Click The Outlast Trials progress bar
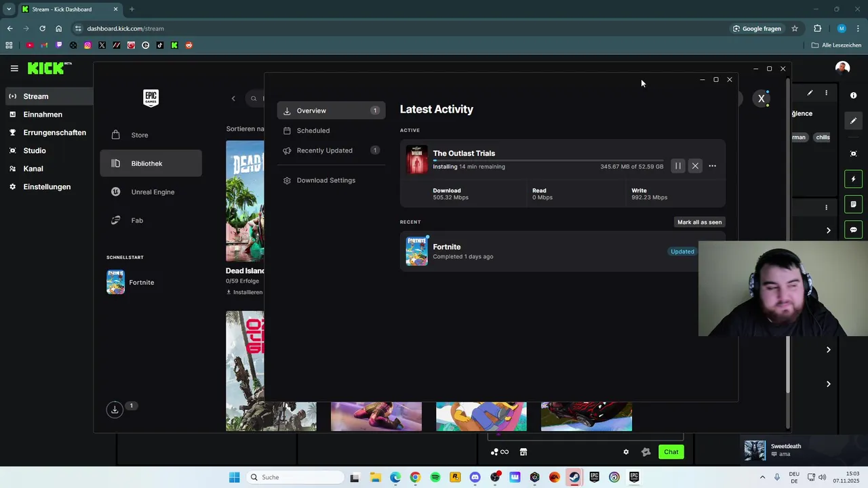The width and height of the screenshot is (868, 488). [x=548, y=161]
